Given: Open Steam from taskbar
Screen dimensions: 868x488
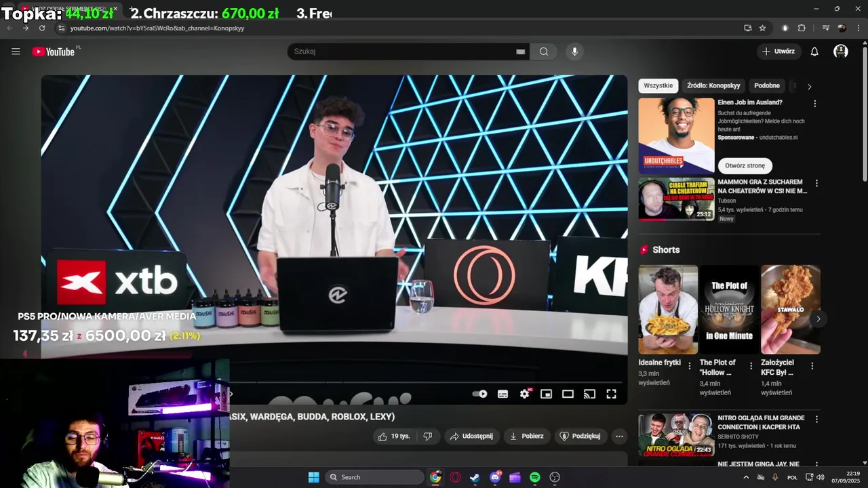Looking at the screenshot, I should 475,477.
